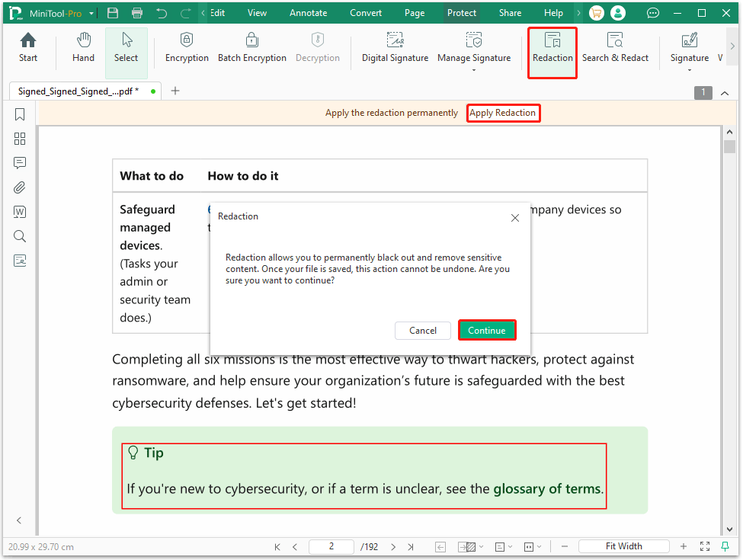Activate the Hand tool
Viewport: 743px width, 560px height.
[x=83, y=47]
